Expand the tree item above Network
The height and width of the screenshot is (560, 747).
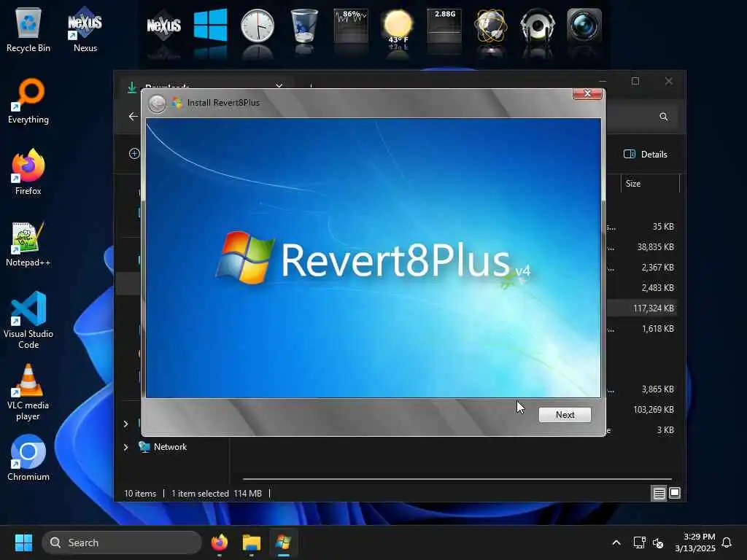tap(125, 424)
